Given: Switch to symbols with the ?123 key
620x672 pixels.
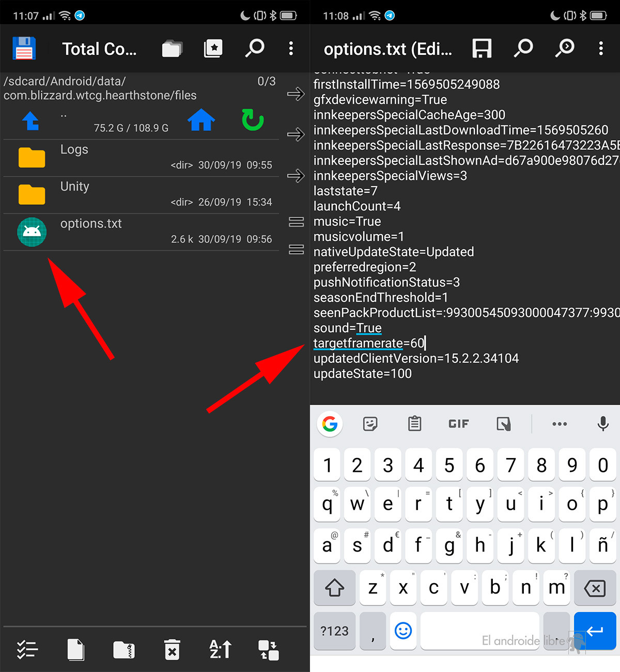Looking at the screenshot, I should pyautogui.click(x=334, y=631).
